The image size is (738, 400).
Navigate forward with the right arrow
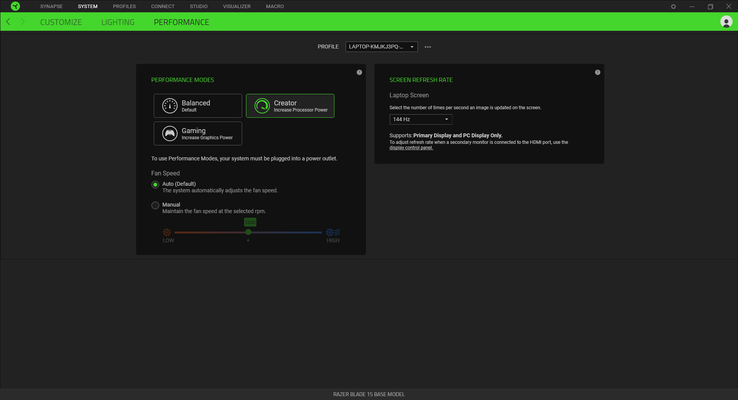pyautogui.click(x=22, y=22)
